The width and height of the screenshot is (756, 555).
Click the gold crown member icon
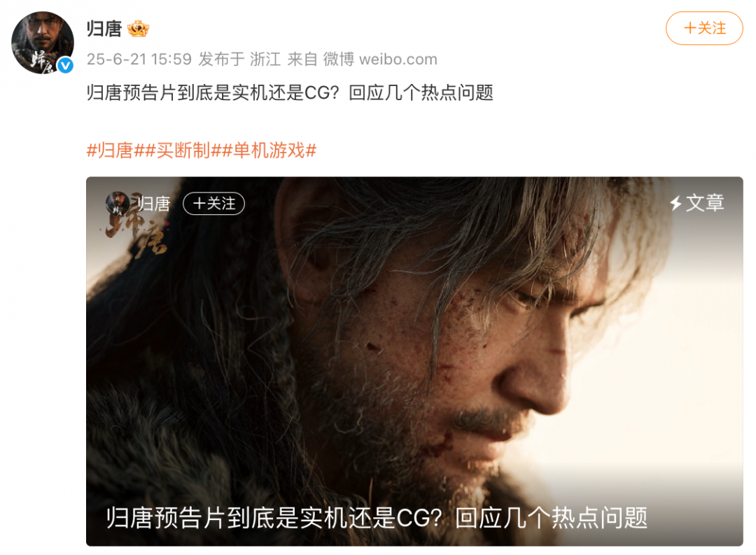click(139, 29)
